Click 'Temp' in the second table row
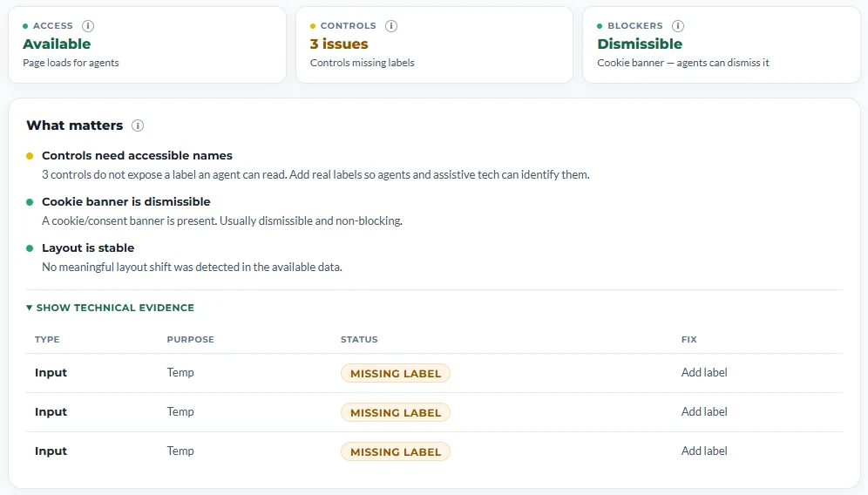This screenshot has width=868, height=495. pos(180,412)
